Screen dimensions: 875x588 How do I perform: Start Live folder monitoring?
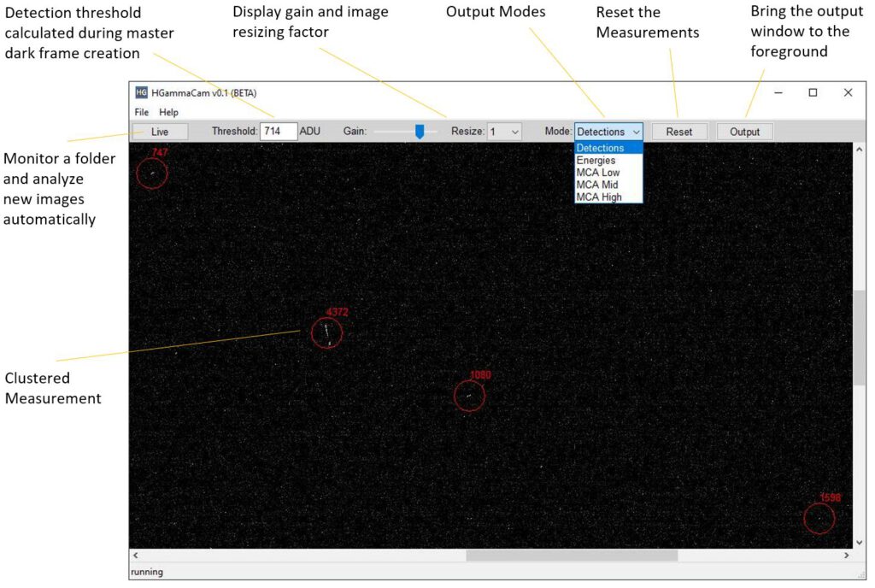pyautogui.click(x=160, y=132)
